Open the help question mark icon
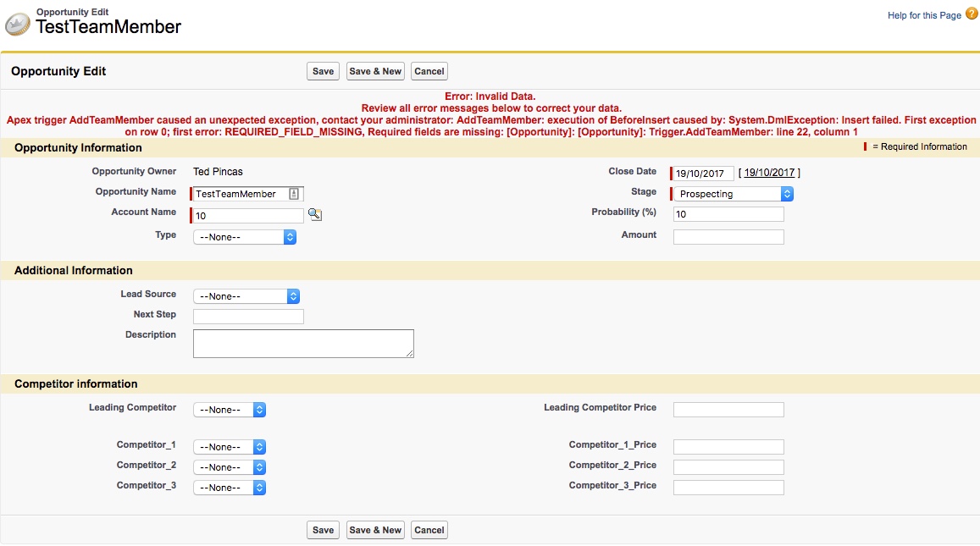The height and width of the screenshot is (546, 980). [972, 14]
